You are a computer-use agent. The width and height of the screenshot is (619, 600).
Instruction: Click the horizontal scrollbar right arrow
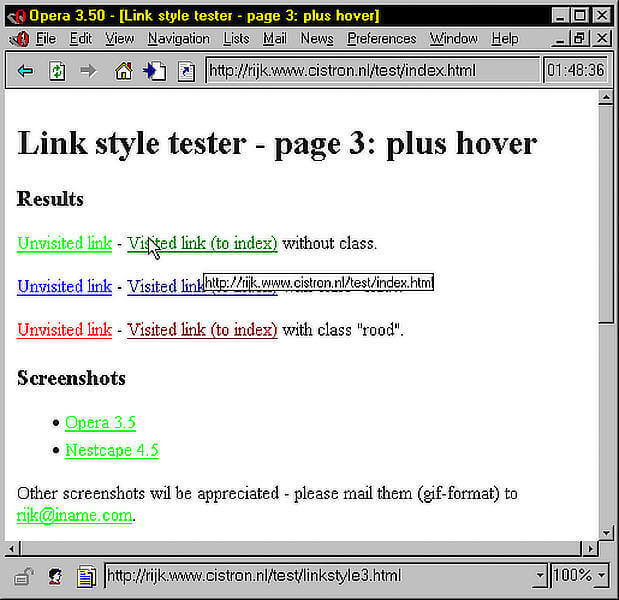point(591,549)
